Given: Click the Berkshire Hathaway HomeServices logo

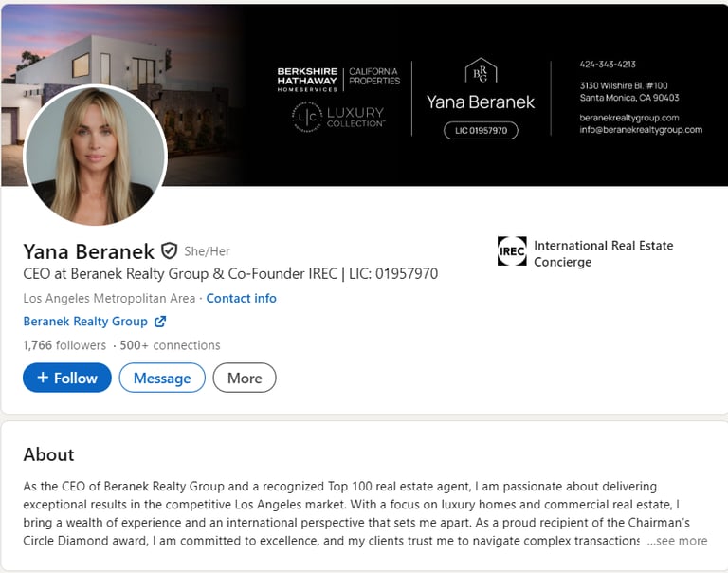Looking at the screenshot, I should tap(307, 80).
